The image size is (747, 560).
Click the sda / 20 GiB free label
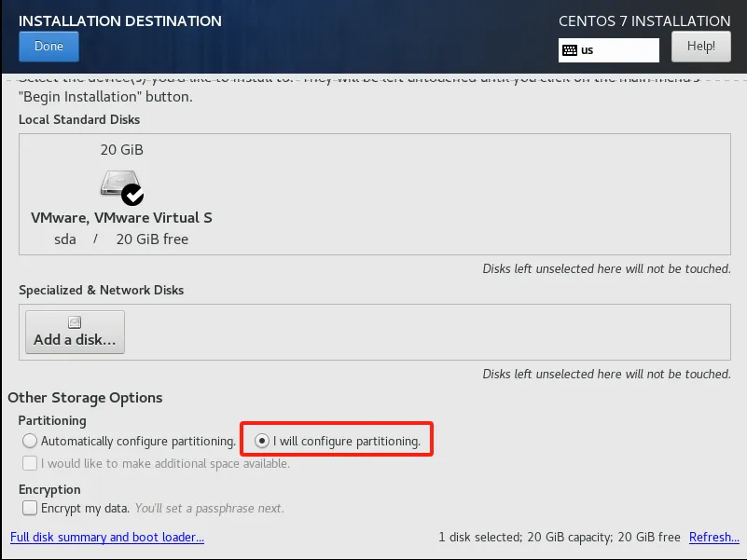(121, 239)
